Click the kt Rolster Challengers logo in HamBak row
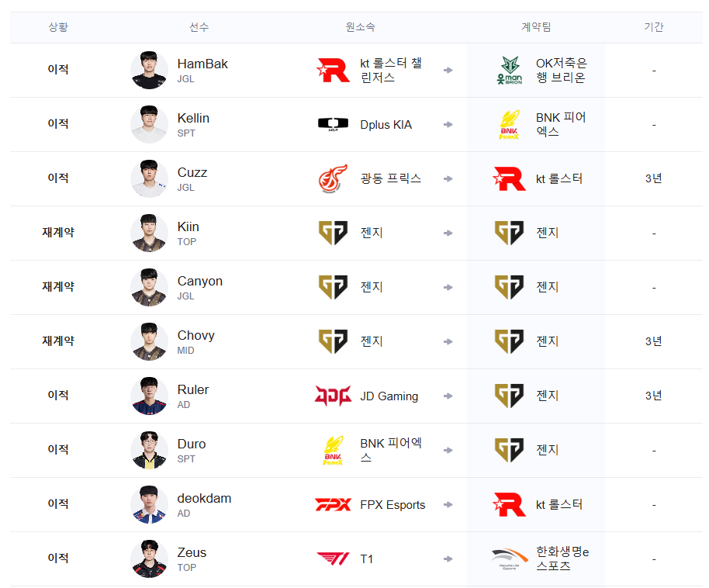Viewport: 709px width, 588px height. (334, 70)
